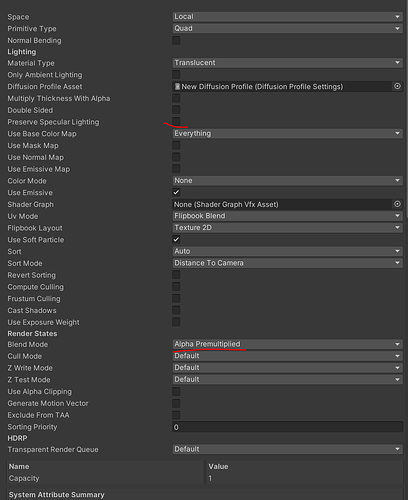This screenshot has height=500, width=408.
Task: Tick Preserve Specular Lighting checkbox
Action: click(x=176, y=121)
